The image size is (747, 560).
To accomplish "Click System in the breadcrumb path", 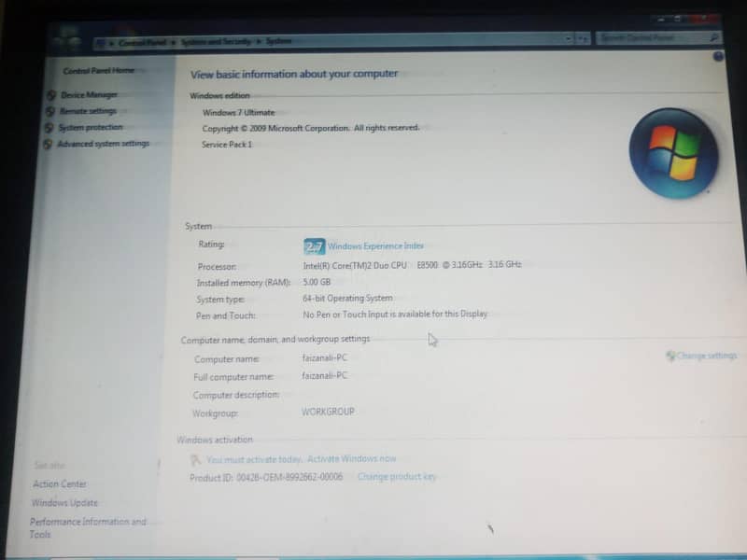I will (278, 41).
